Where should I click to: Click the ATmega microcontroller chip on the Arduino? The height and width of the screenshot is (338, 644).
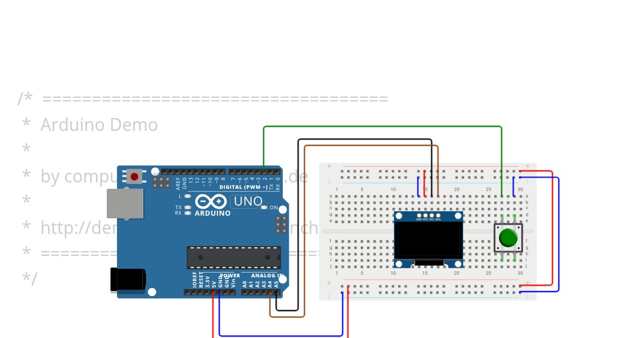(233, 256)
